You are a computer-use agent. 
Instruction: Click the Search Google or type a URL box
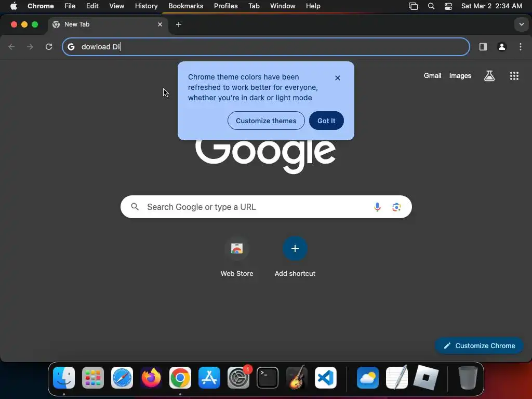(x=266, y=207)
